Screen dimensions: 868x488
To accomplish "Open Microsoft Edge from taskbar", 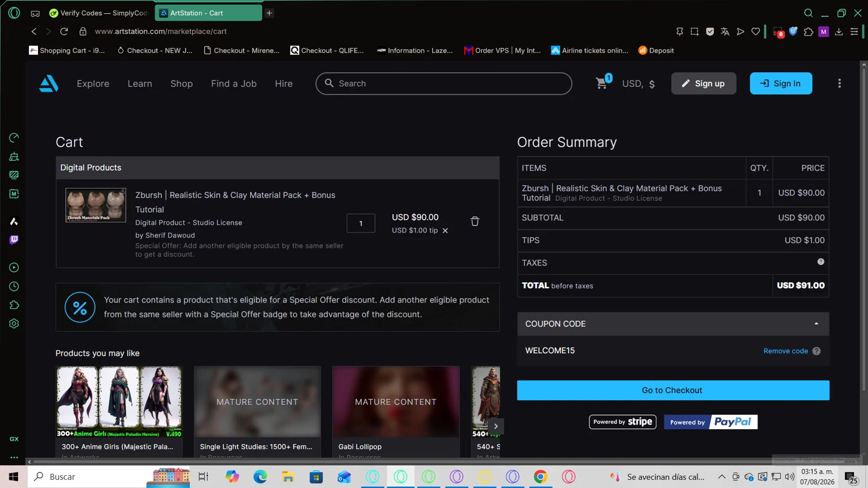I will pos(260,476).
